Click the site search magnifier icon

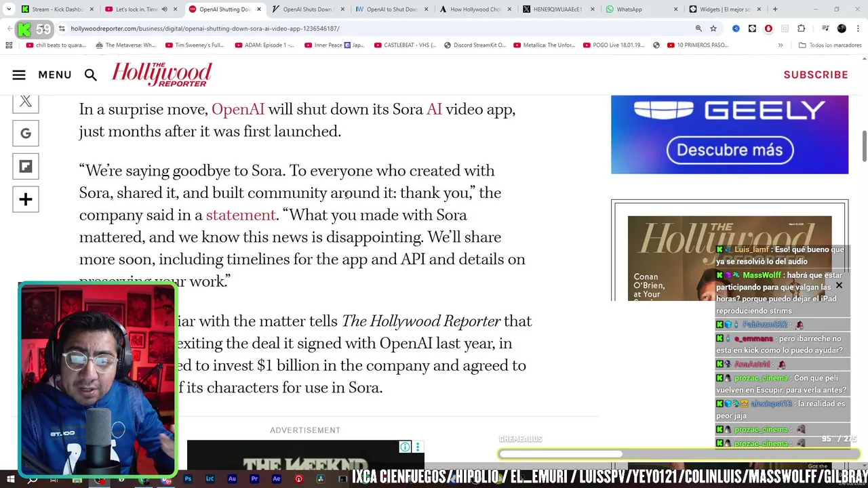pyautogui.click(x=91, y=75)
